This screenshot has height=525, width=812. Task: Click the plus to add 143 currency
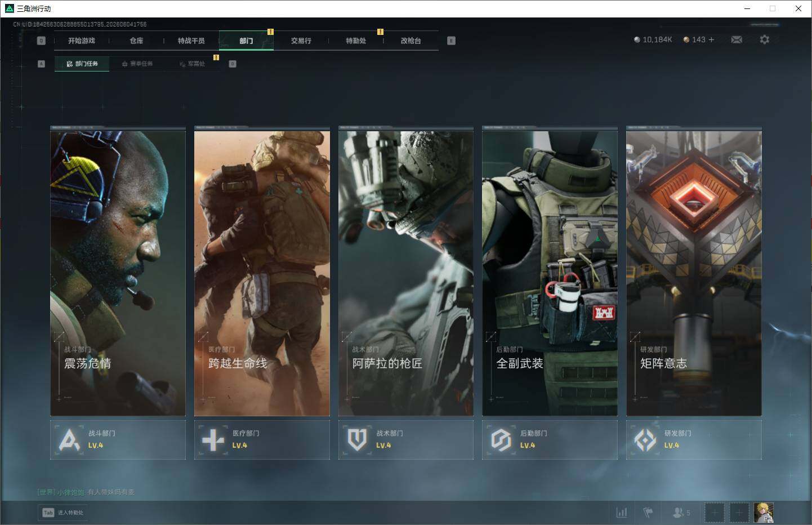[x=711, y=39]
